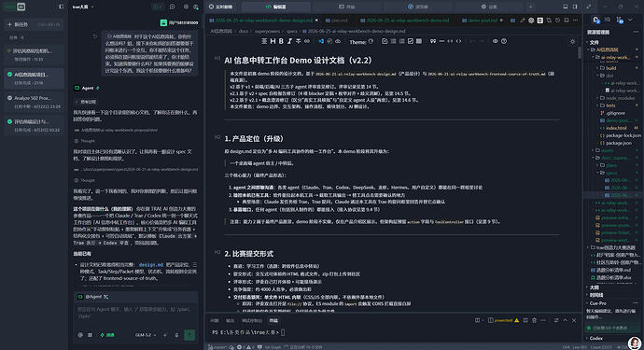Toggle the Theme switch in markdown toolbar
This screenshot has width=644, height=350.
(371, 41)
